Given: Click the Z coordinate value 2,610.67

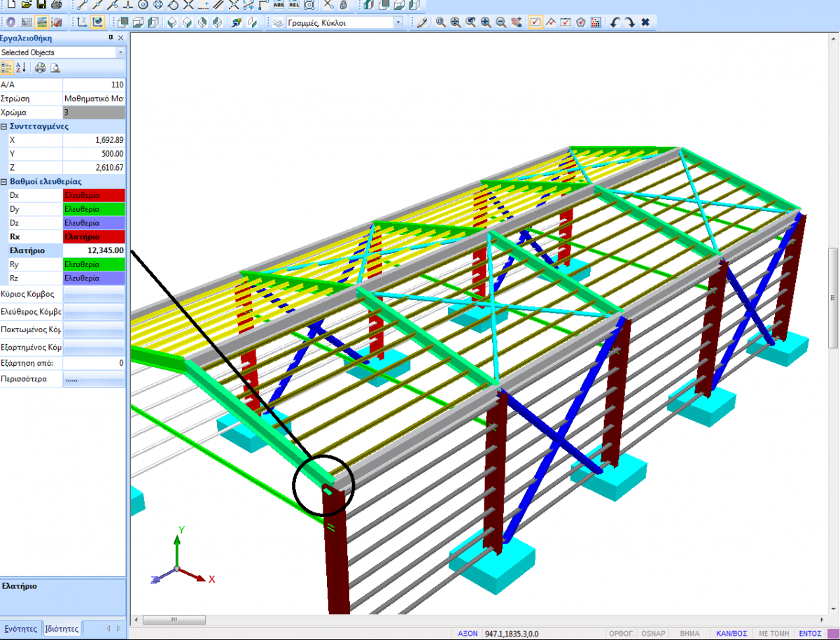Looking at the screenshot, I should tap(94, 168).
